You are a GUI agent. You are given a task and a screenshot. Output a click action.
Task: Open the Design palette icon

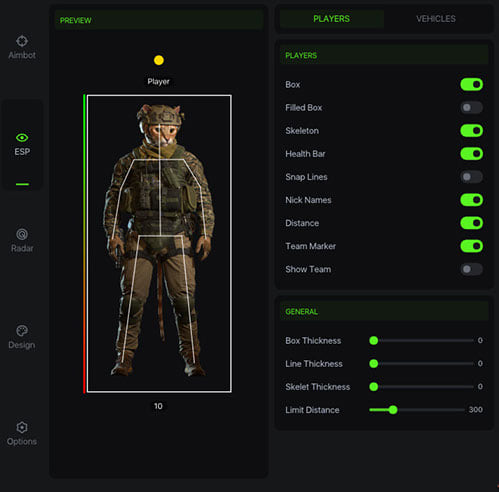tap(22, 331)
